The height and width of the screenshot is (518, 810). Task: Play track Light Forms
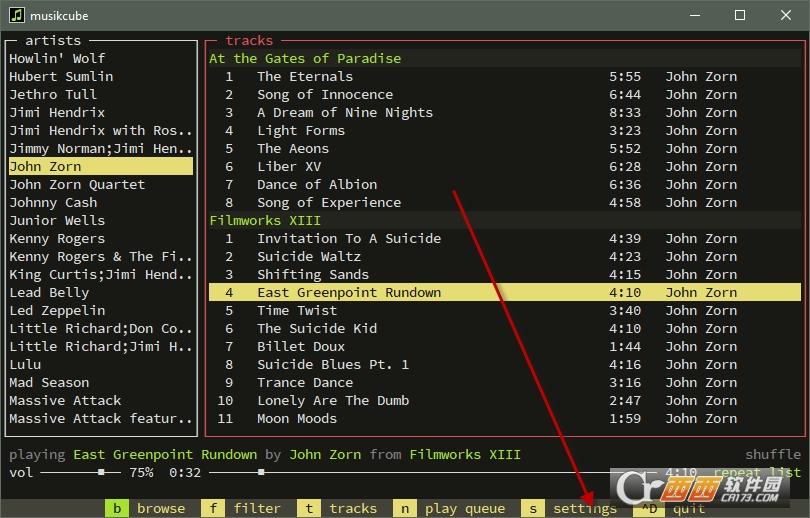tap(505, 130)
